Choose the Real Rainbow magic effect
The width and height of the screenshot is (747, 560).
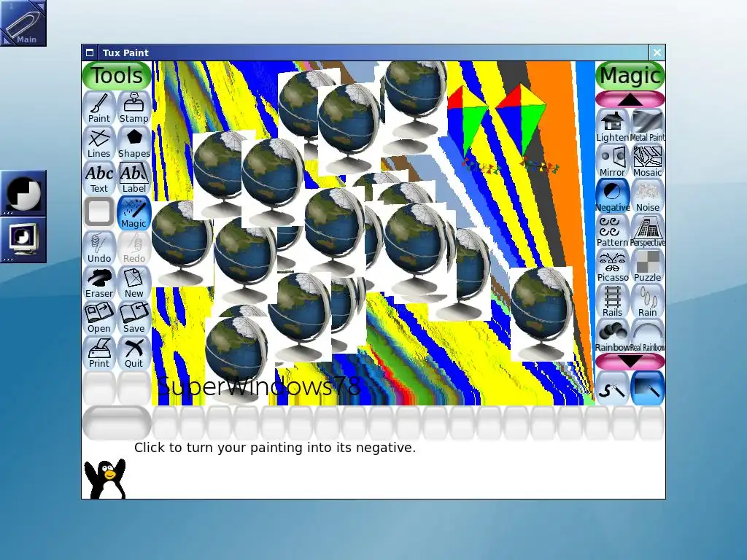(x=648, y=336)
